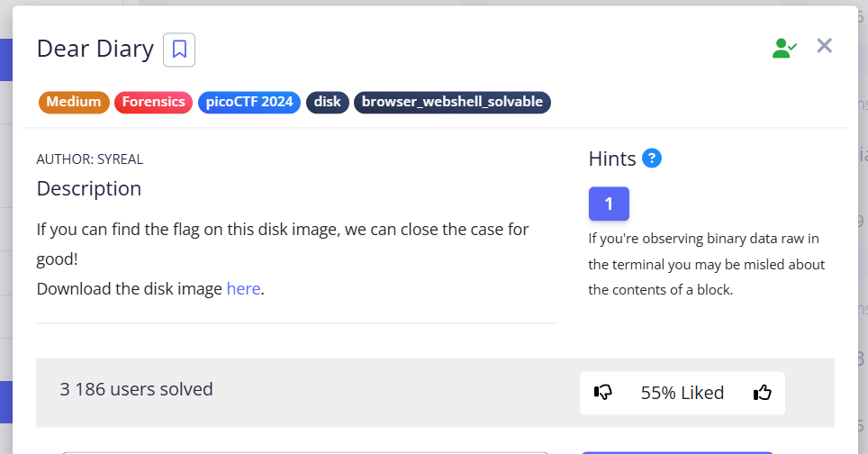Click the green solved-user checkmark icon
This screenshot has height=454, width=868.
pos(784,49)
